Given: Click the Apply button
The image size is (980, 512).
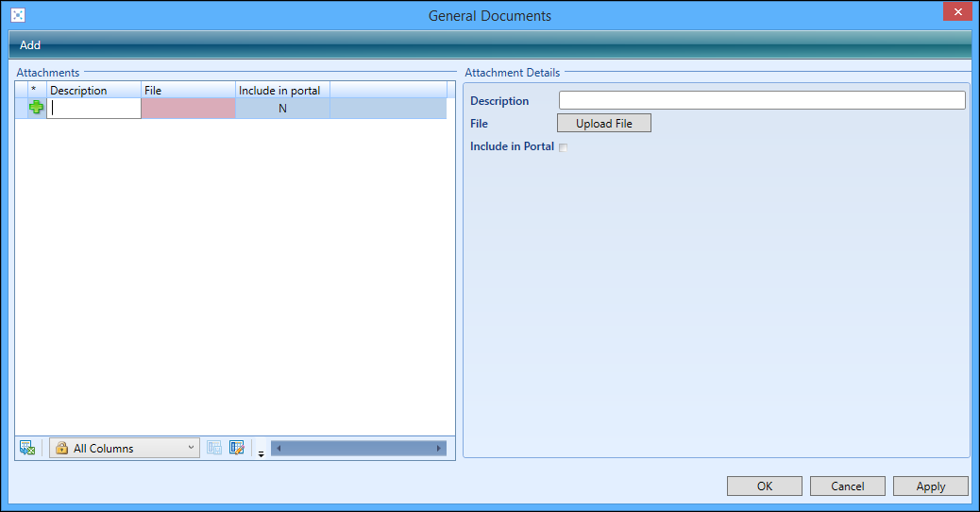Looking at the screenshot, I should tap(931, 486).
